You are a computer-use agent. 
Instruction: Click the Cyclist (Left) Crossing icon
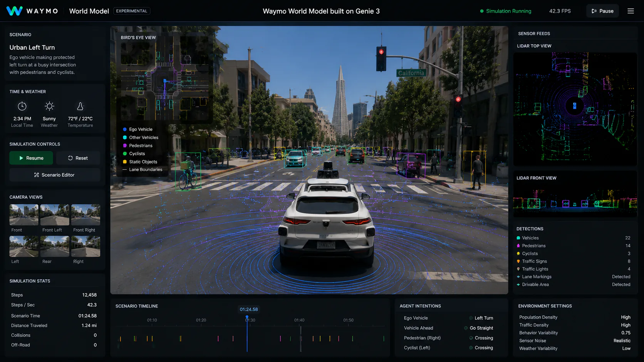point(471,348)
